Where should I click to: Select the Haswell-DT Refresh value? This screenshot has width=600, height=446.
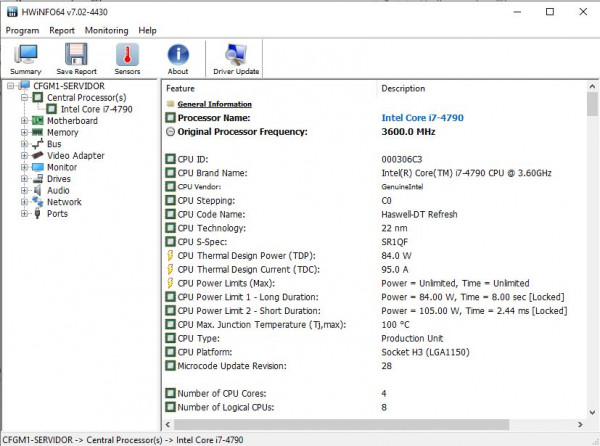click(x=419, y=214)
